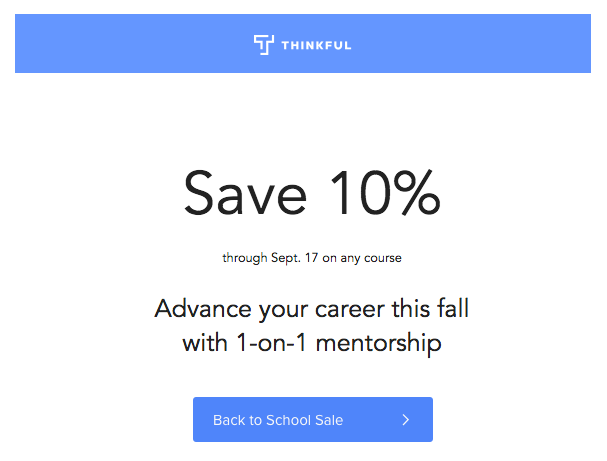
Task: Click the word "mentorship"
Action: (379, 344)
